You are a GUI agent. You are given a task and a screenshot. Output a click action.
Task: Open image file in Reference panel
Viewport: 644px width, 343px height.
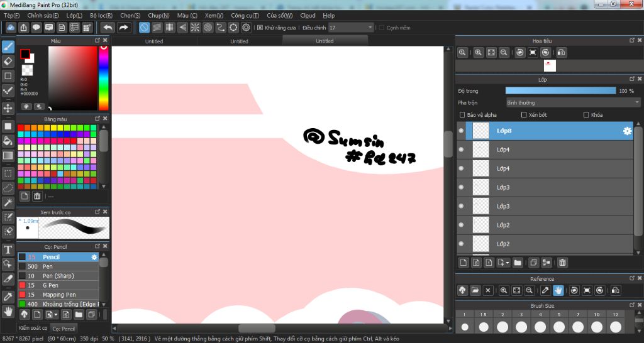pyautogui.click(x=475, y=290)
